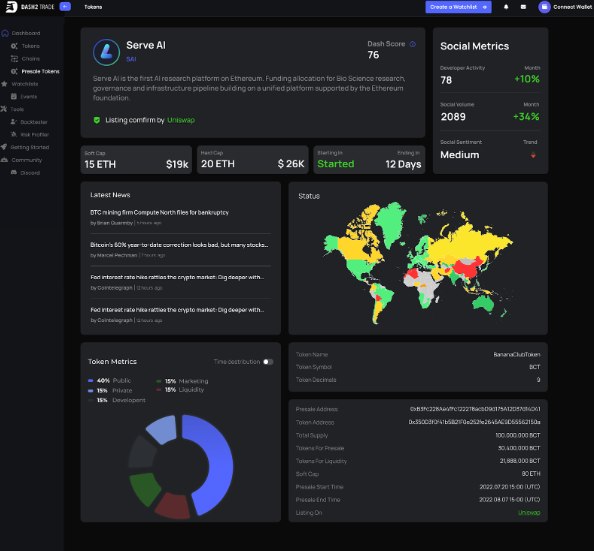Click the BananaClubToken name value
Image resolution: width=594 pixels, height=551 pixels.
pyautogui.click(x=517, y=354)
